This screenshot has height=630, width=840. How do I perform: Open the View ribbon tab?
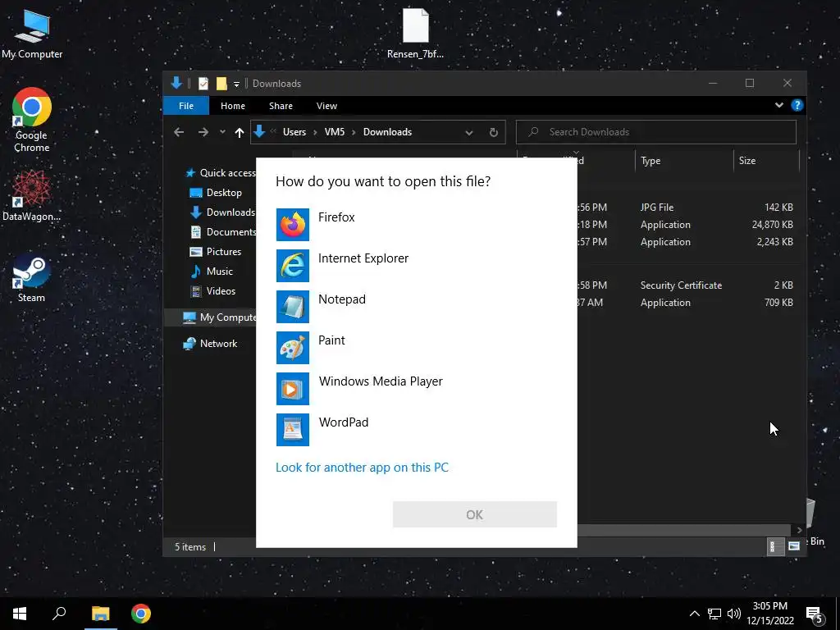point(326,106)
